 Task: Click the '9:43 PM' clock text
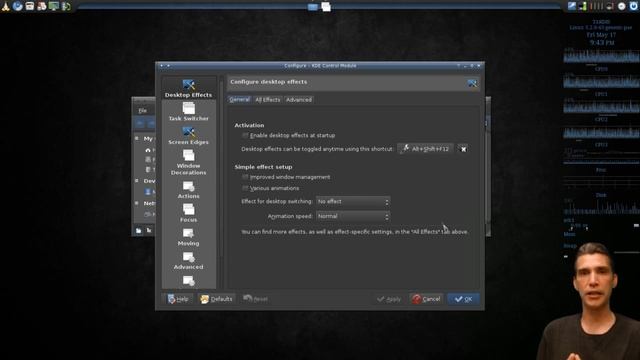602,42
